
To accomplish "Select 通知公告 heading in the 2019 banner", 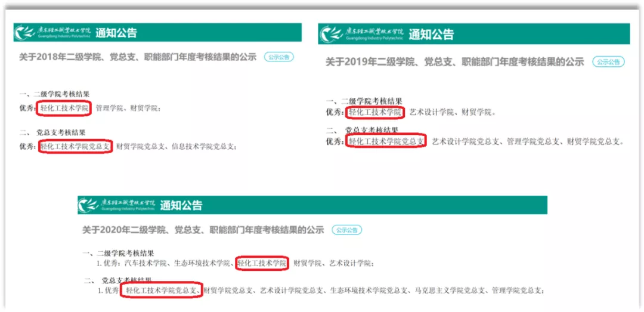I will (431, 34).
